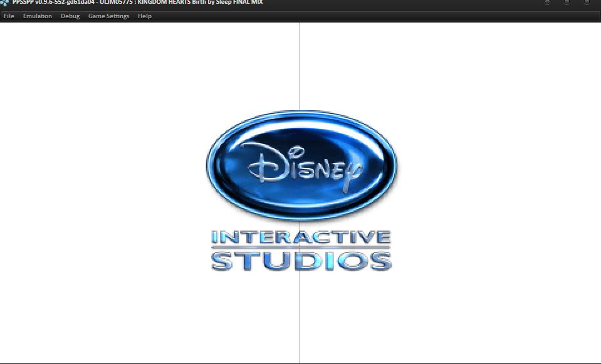Minimize the PPSSPP window
The height and width of the screenshot is (364, 601).
[547, 3]
